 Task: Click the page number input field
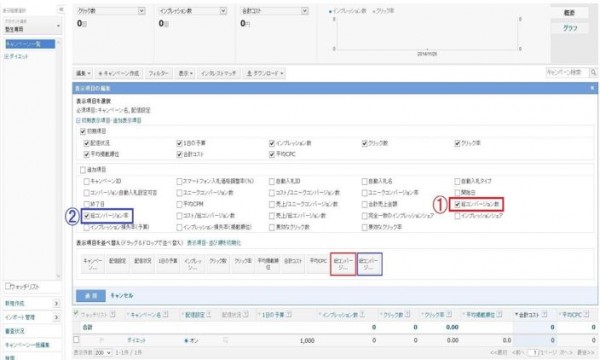(x=533, y=352)
